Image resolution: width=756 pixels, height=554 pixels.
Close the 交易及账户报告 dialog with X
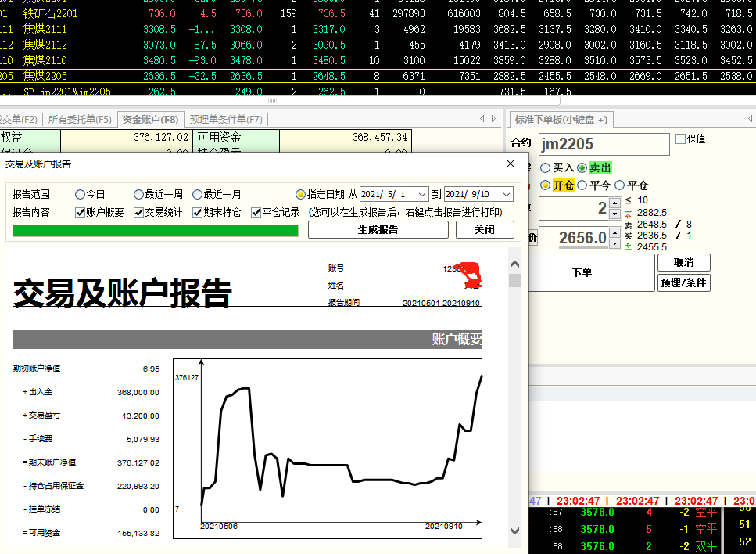click(x=511, y=164)
